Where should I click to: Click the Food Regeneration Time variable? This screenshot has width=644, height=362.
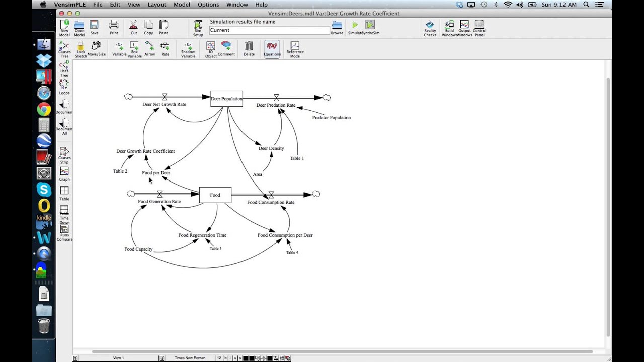coord(202,235)
